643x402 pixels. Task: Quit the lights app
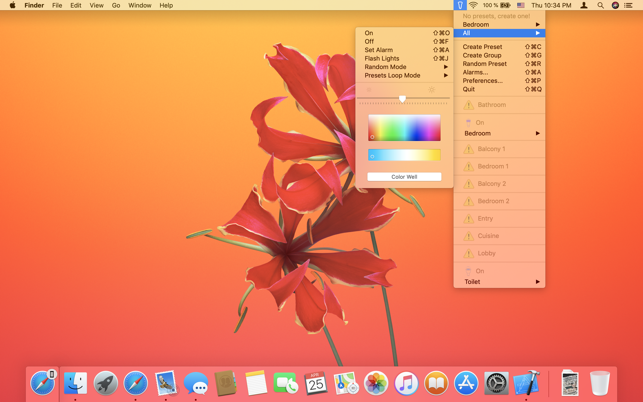(x=499, y=89)
